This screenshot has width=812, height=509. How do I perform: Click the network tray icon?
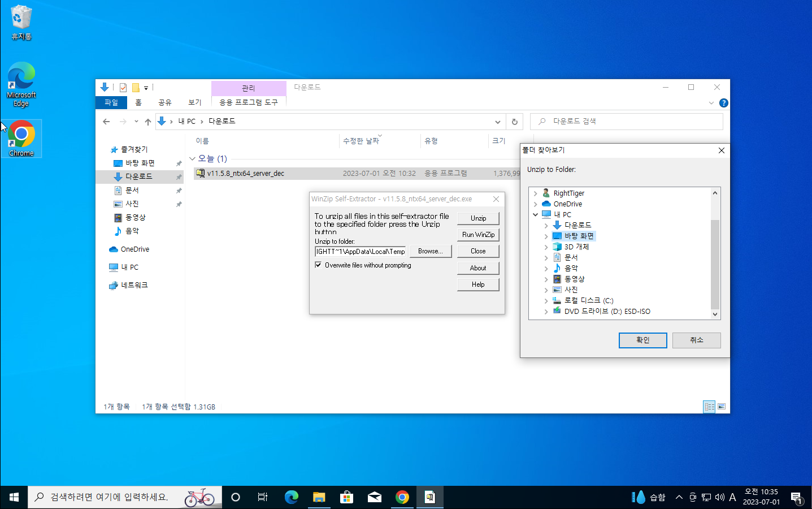click(706, 497)
